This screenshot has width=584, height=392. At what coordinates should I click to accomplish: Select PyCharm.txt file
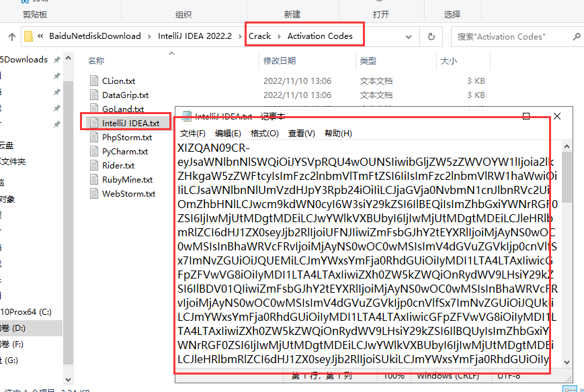[x=125, y=152]
